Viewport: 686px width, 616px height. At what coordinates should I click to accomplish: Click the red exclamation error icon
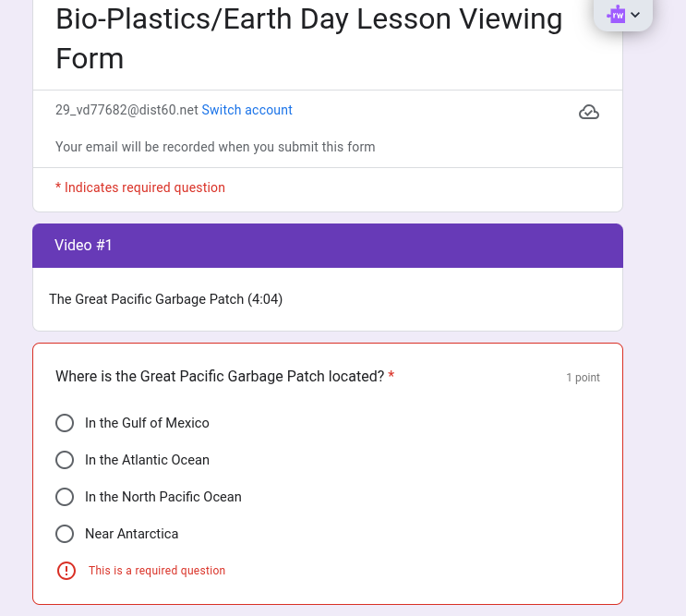(x=66, y=571)
